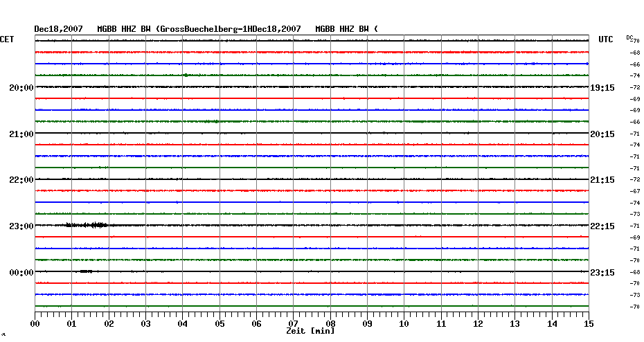Click the large seismic burst on the 23:00 trace
This screenshot has width=644, height=342.
point(87,225)
